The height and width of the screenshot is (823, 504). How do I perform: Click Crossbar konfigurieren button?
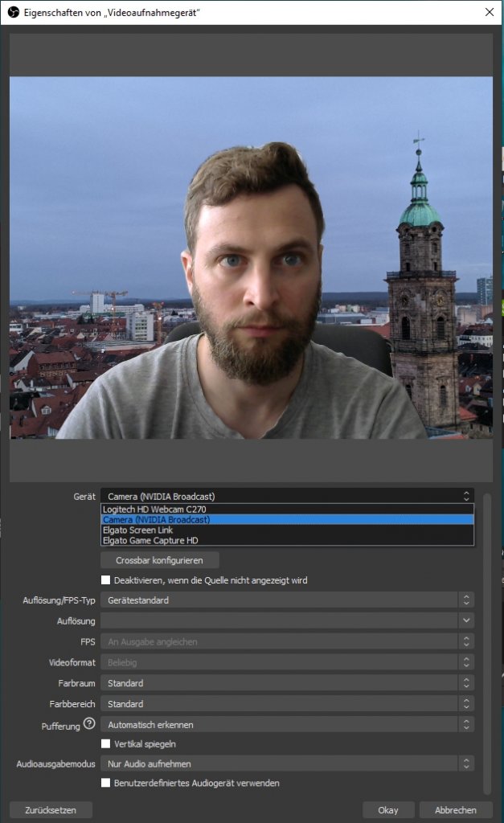(x=160, y=560)
